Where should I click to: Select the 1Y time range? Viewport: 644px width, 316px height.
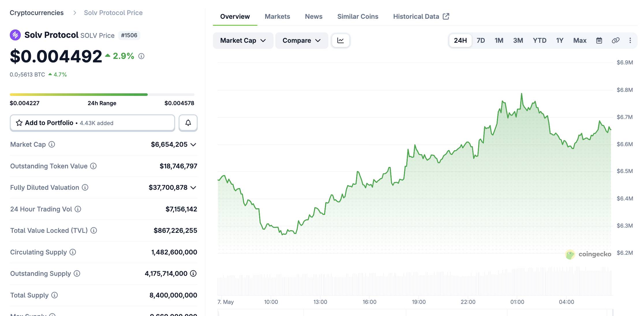tap(560, 40)
